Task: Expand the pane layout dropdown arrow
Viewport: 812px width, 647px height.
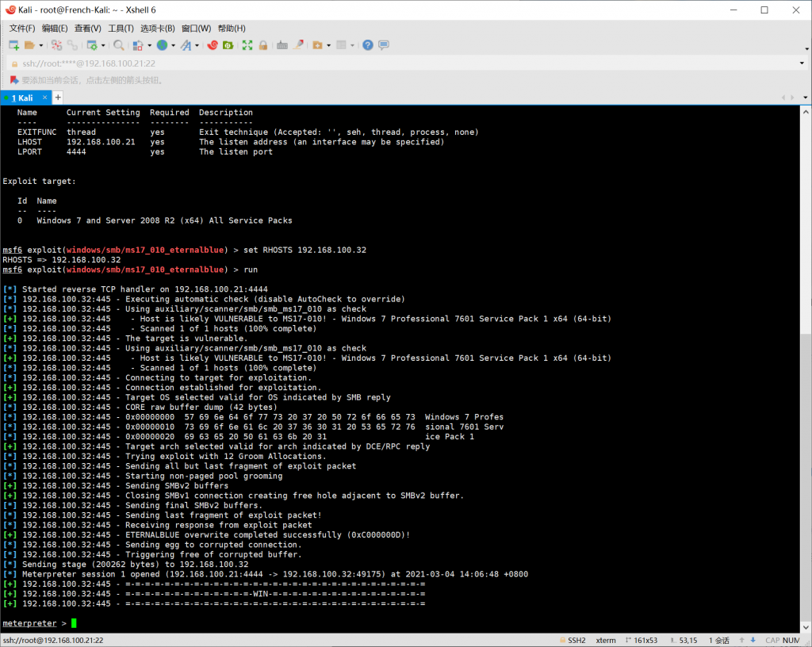Action: 352,45
